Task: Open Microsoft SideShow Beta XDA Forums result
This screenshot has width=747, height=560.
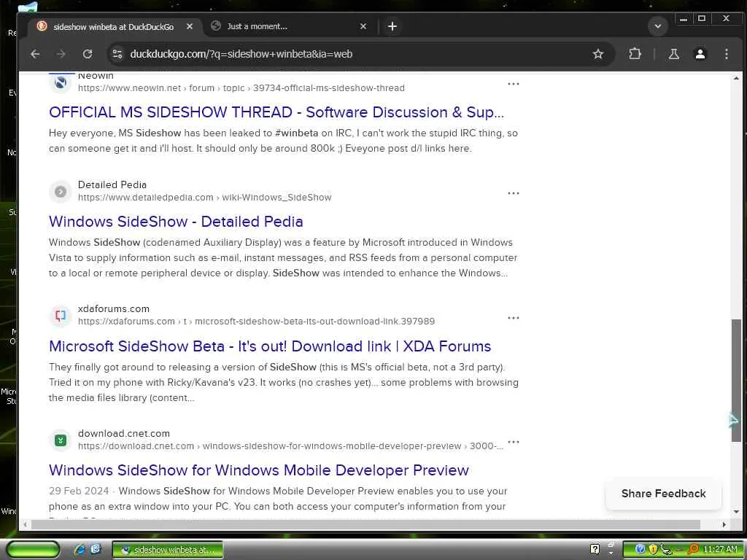Action: pos(270,346)
